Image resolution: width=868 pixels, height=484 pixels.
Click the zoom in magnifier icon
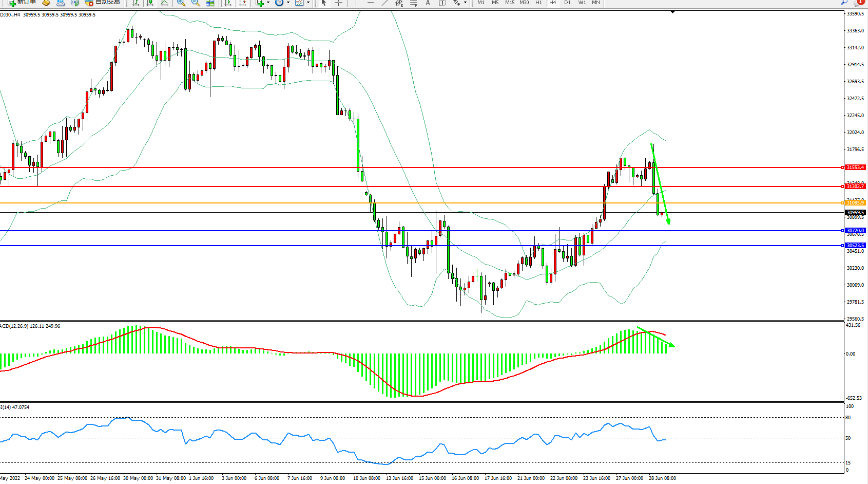(x=181, y=3)
